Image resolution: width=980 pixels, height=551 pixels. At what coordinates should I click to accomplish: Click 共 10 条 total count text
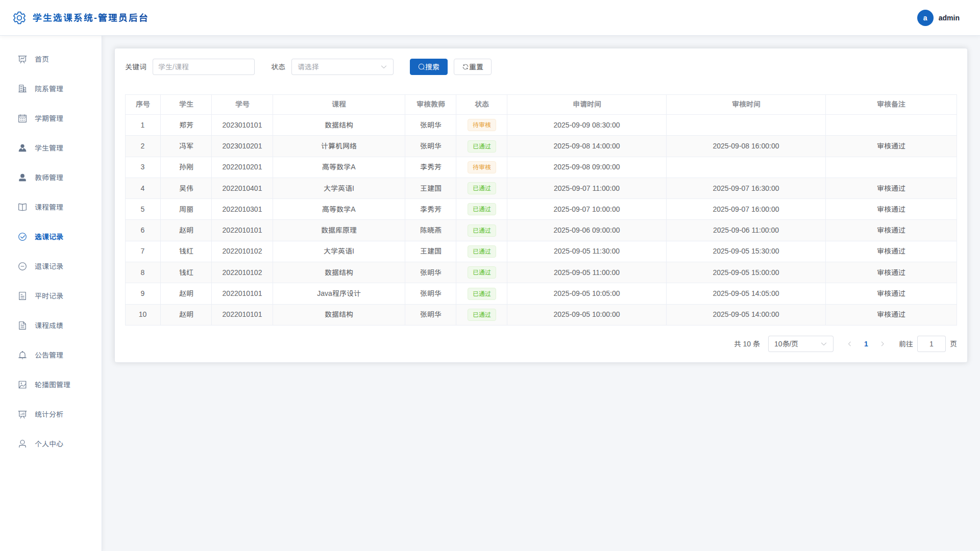tap(747, 344)
